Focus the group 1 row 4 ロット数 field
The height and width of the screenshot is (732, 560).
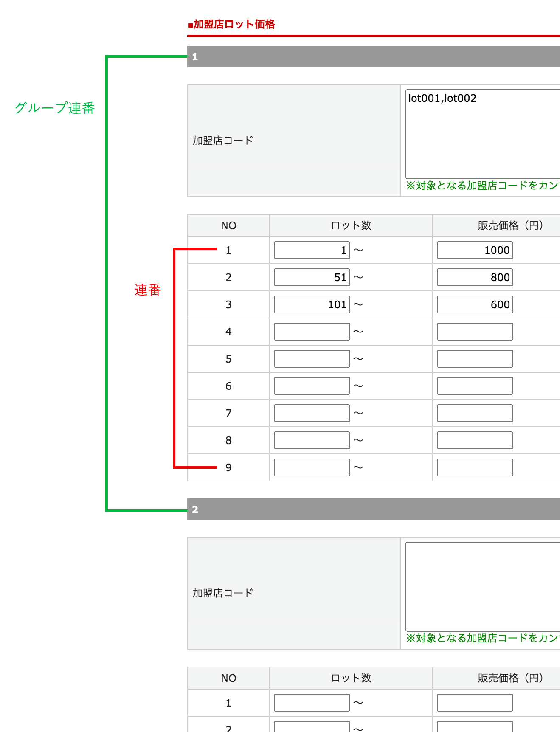[312, 332]
